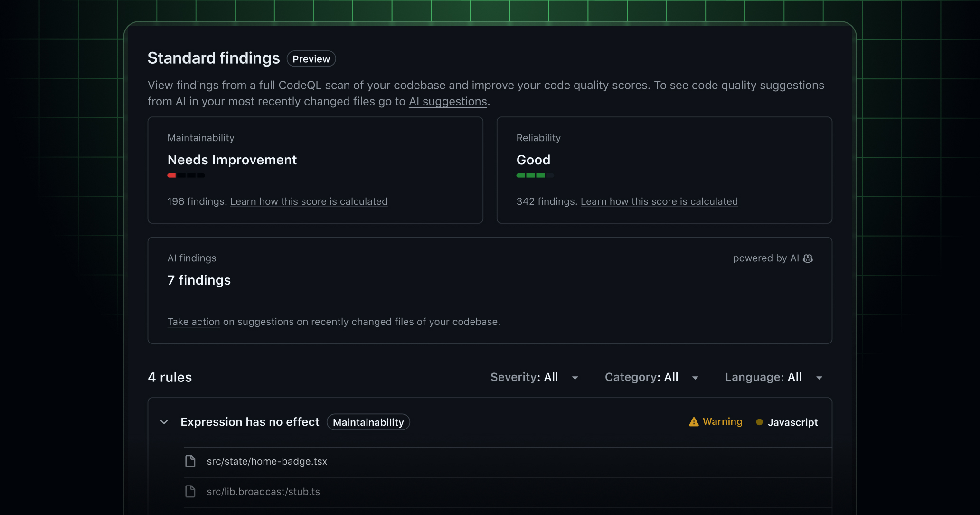This screenshot has height=515, width=980.
Task: Select the src/state/home-badge.tsx file row
Action: point(267,461)
